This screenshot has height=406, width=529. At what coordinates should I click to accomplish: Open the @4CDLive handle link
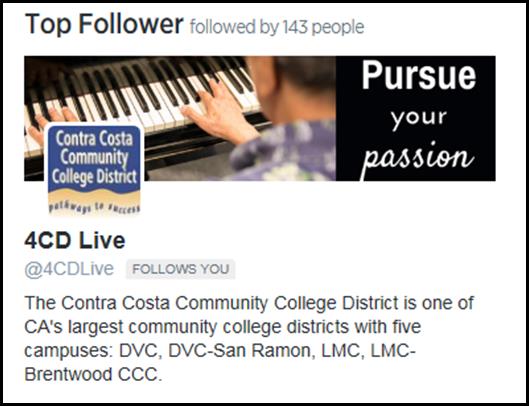coord(69,269)
